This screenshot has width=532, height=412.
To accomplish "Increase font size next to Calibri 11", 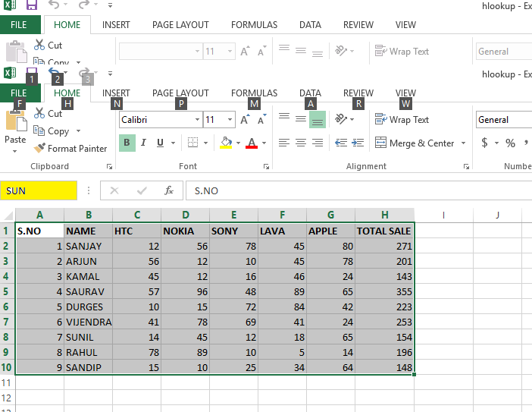I will [245, 120].
